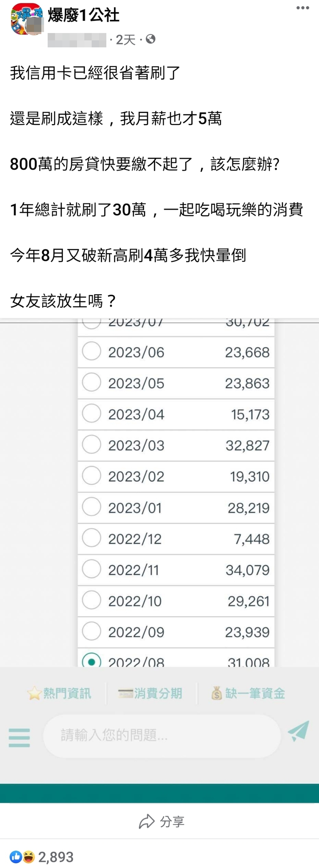Click the 2天 post timestamp
Image resolution: width=319 pixels, height=868 pixels.
point(125,40)
